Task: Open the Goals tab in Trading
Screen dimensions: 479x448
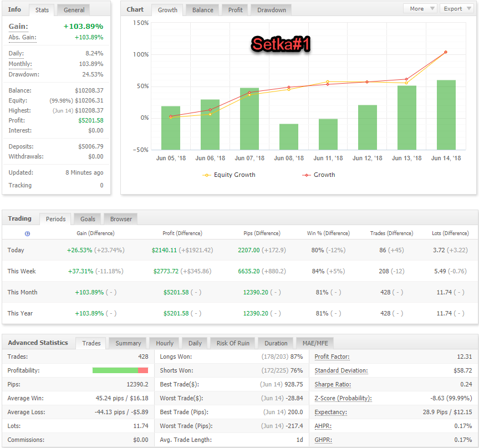Action: click(88, 219)
